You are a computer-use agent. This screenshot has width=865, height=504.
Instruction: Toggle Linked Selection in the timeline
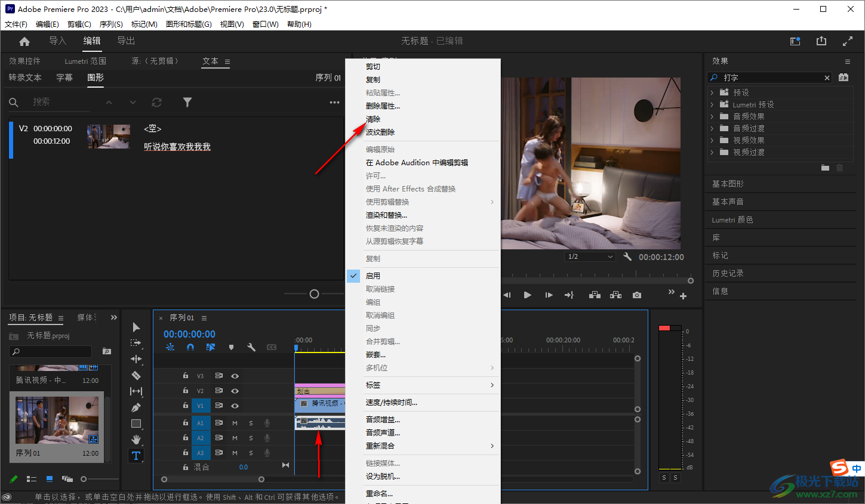pos(211,347)
